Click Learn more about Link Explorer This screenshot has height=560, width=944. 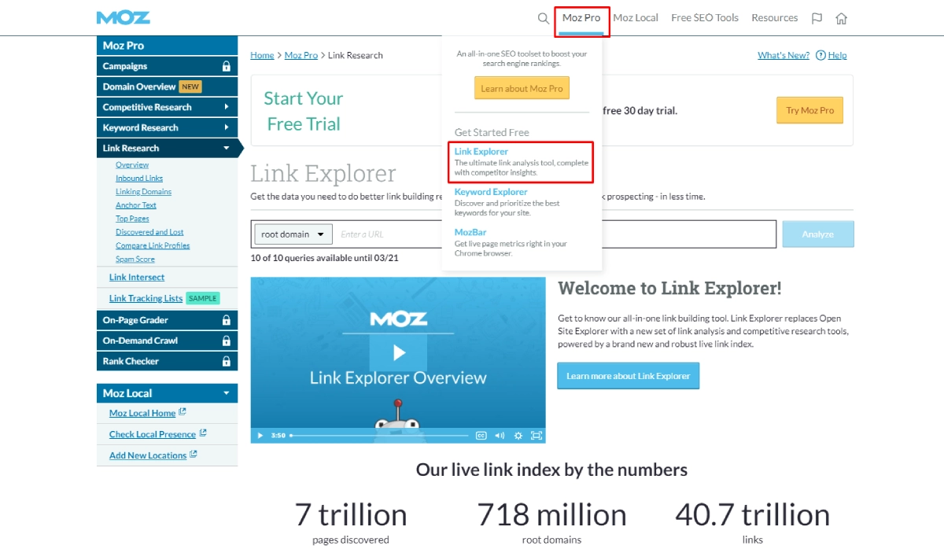tap(628, 376)
